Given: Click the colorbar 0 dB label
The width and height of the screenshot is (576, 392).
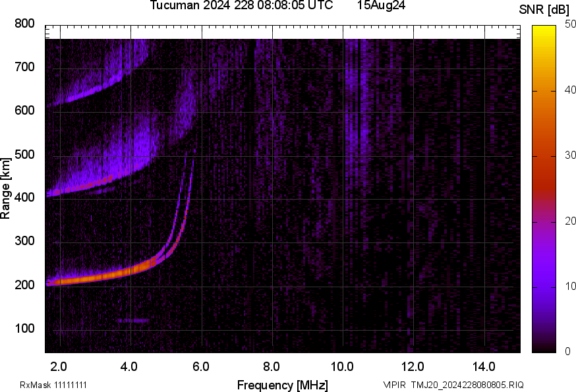Looking at the screenshot, I should (x=568, y=351).
